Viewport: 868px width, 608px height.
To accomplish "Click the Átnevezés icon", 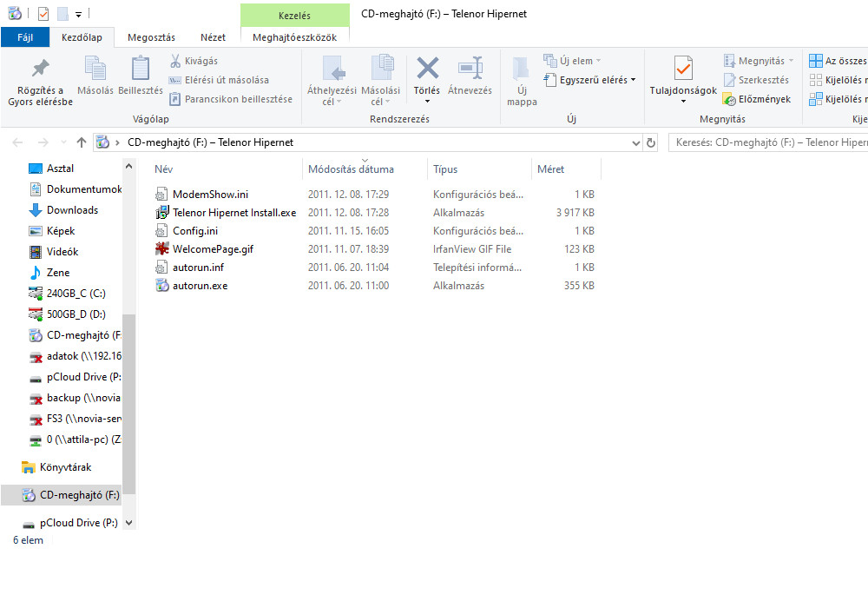I will (x=470, y=68).
